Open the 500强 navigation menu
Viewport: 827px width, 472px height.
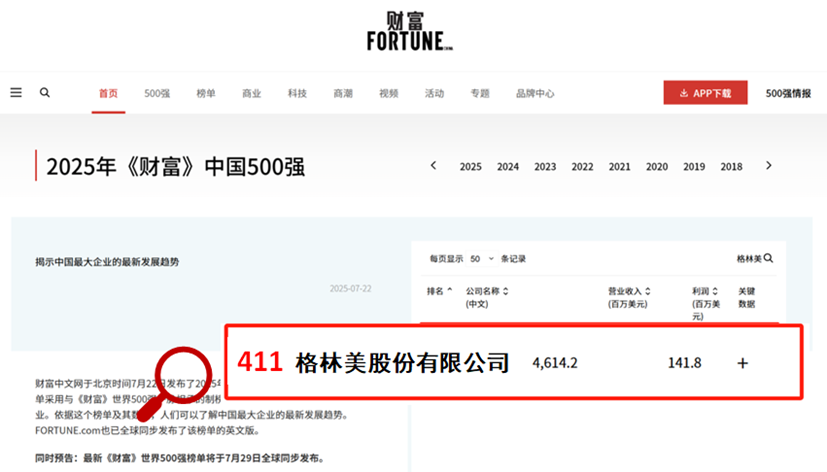click(157, 93)
